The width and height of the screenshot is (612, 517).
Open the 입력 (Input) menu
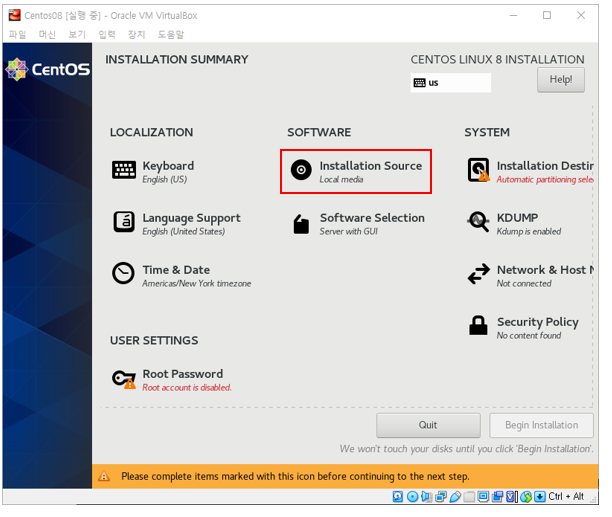pos(107,34)
